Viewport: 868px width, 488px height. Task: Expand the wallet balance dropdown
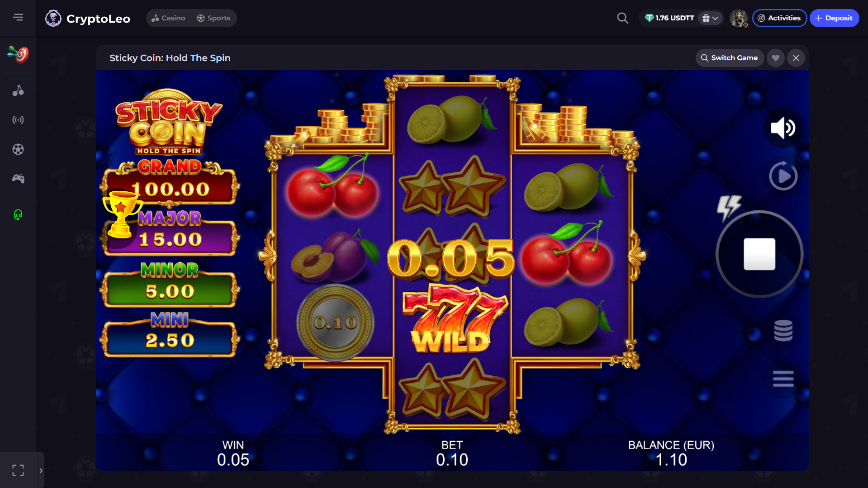click(x=710, y=18)
